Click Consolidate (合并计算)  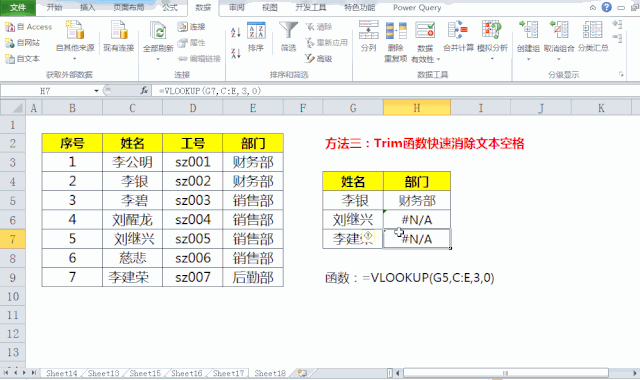pos(458,36)
